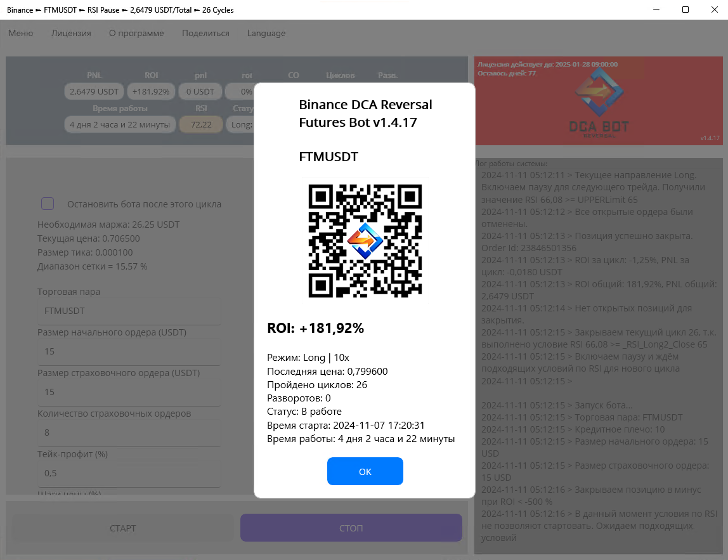This screenshot has height=560, width=728.
Task: Click FTMUSDT title in the dialog
Action: click(x=328, y=157)
